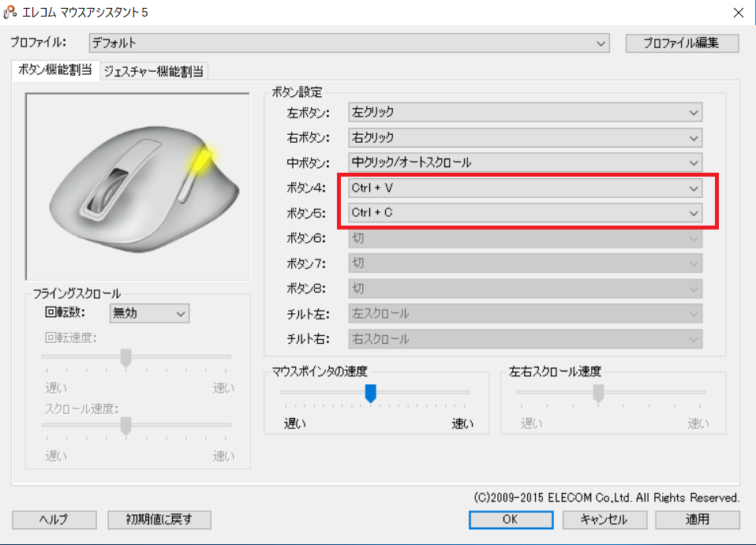Viewport: 756px width, 545px height.
Task: Click the 左ボタン: label
Action: tap(308, 113)
